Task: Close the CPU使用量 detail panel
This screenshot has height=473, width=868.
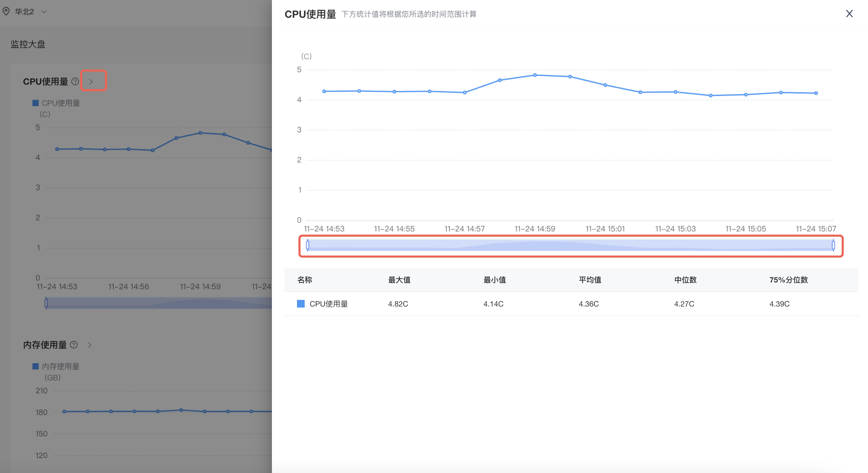Action: (849, 14)
